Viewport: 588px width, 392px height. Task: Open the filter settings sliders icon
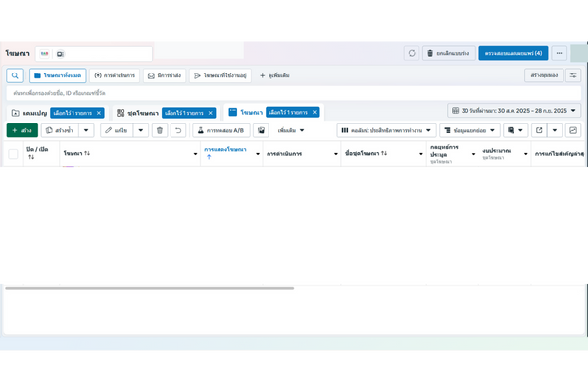point(573,75)
